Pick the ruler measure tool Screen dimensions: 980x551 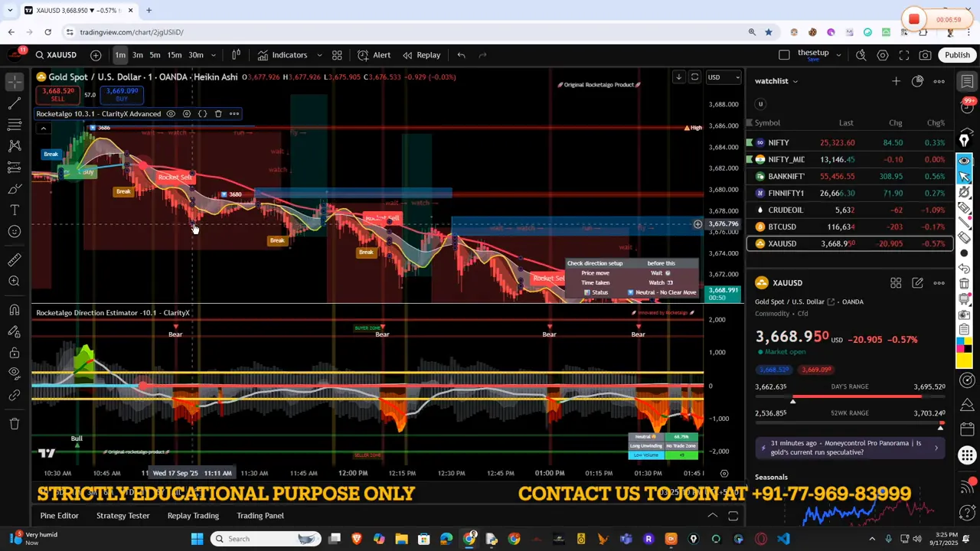(14, 260)
